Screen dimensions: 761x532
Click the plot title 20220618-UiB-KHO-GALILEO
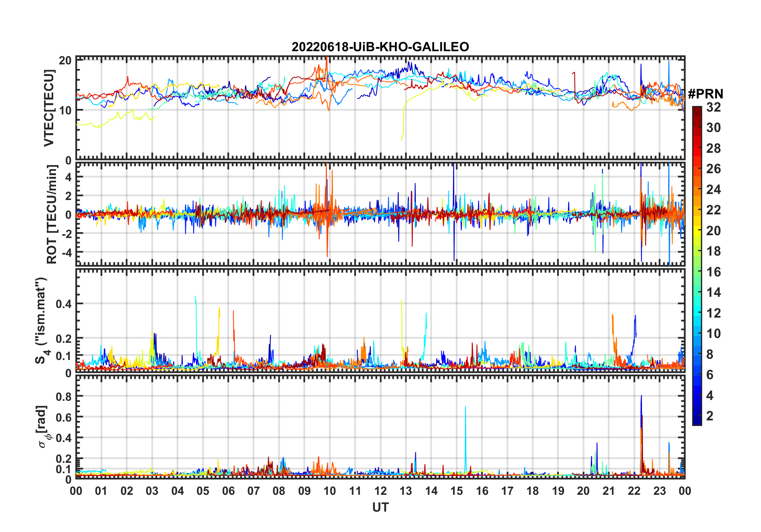[x=380, y=47]
